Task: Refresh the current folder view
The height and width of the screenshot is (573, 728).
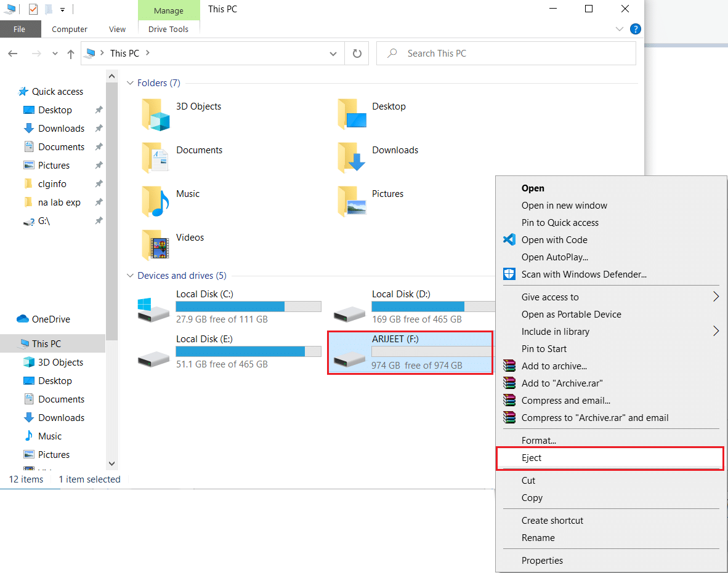Action: coord(356,53)
